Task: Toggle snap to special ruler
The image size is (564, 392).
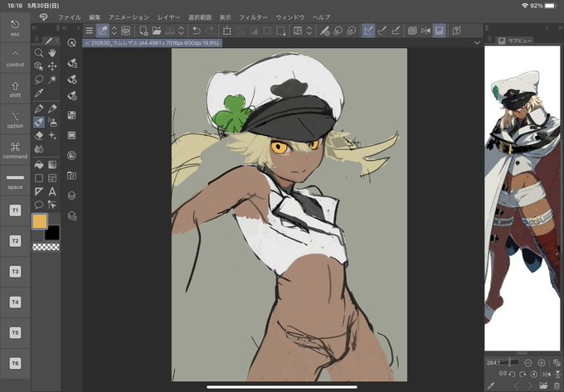Action: (382, 31)
